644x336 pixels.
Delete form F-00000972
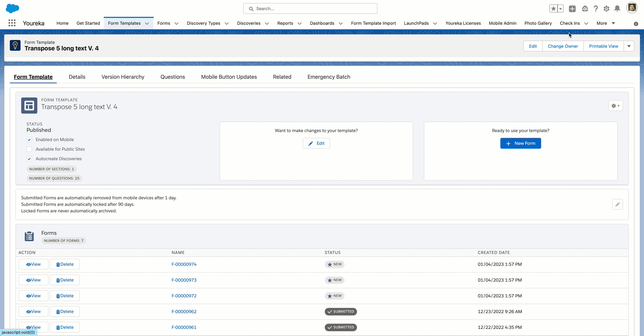pos(65,296)
